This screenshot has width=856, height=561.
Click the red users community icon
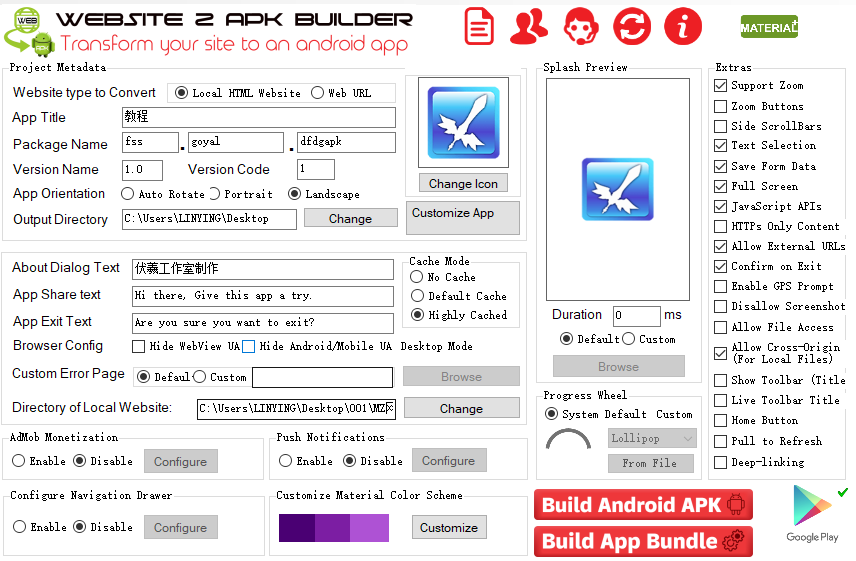[528, 26]
